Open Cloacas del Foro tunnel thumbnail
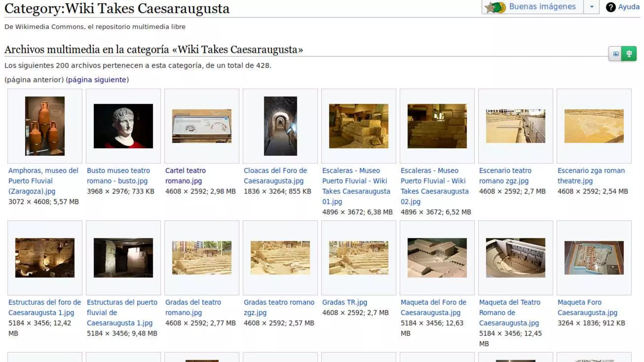Viewport: 644px width, 362px height. click(x=280, y=126)
